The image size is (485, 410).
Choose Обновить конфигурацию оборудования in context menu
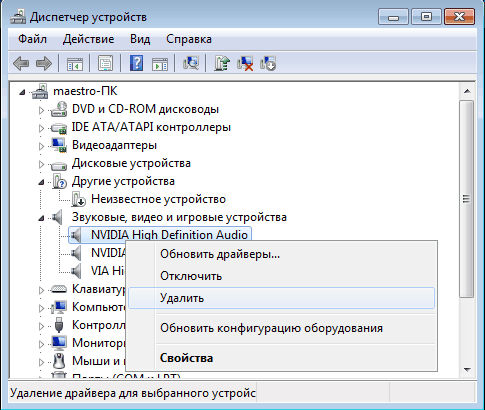tap(281, 328)
